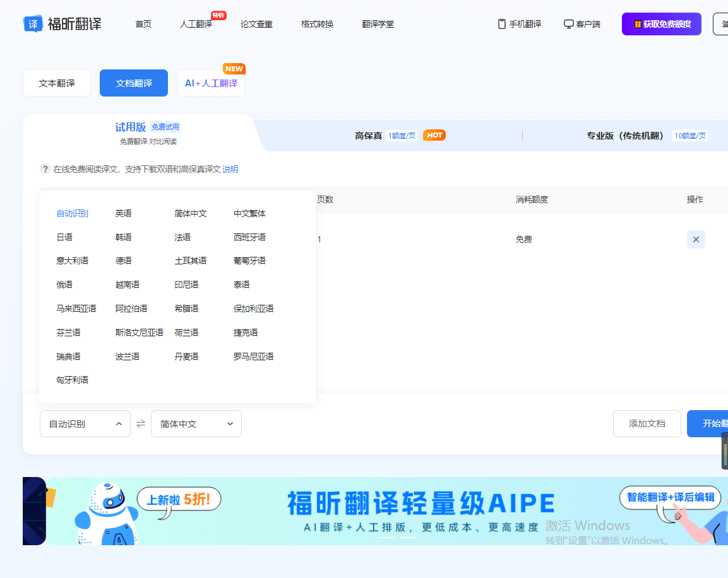Click the 福昕翻译 logo icon
The image size is (728, 578).
pos(33,23)
